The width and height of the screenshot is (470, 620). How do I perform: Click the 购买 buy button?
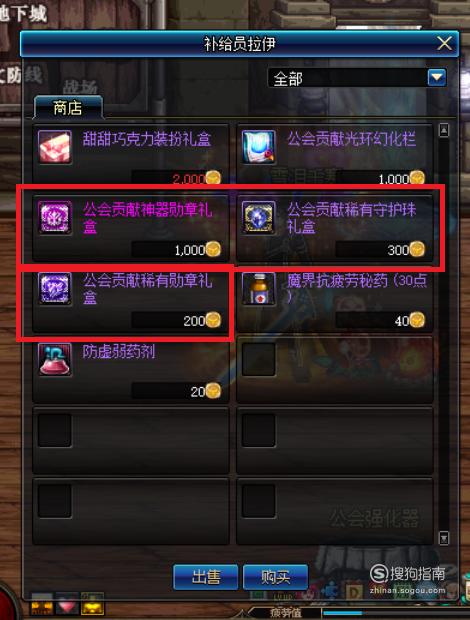pyautogui.click(x=276, y=577)
